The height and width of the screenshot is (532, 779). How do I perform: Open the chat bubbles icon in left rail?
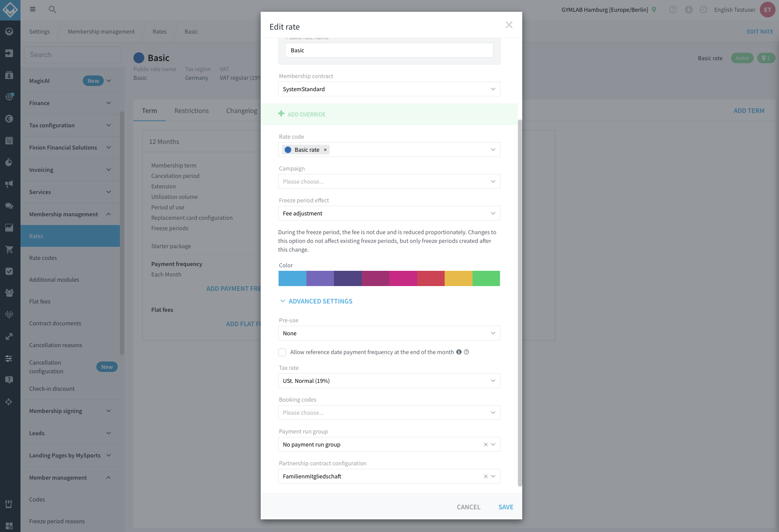(9, 206)
